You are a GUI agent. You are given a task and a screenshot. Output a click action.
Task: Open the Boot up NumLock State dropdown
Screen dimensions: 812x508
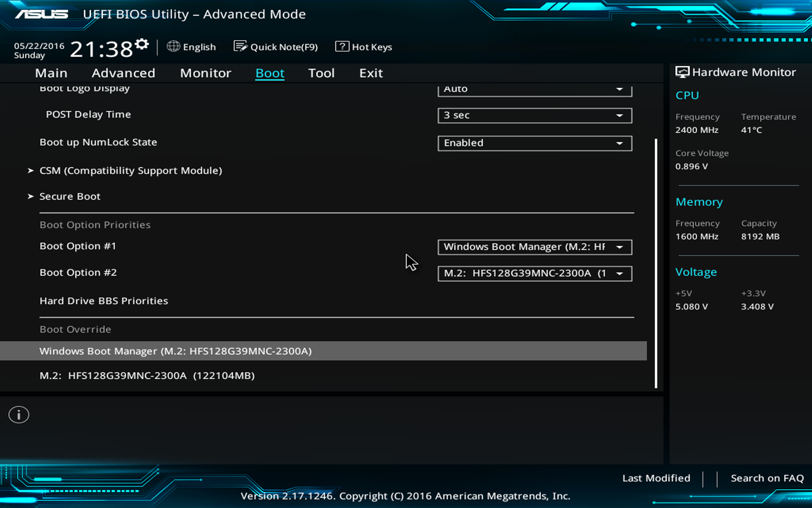coord(535,143)
